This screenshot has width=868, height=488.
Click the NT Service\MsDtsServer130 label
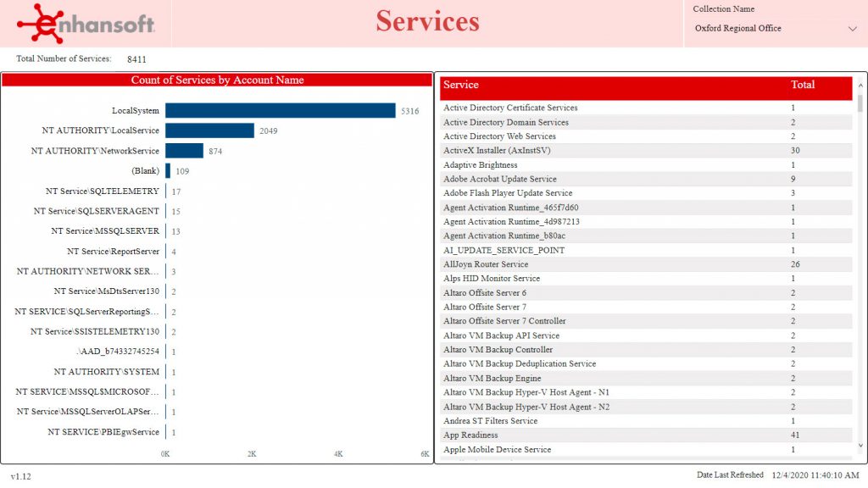click(x=106, y=291)
